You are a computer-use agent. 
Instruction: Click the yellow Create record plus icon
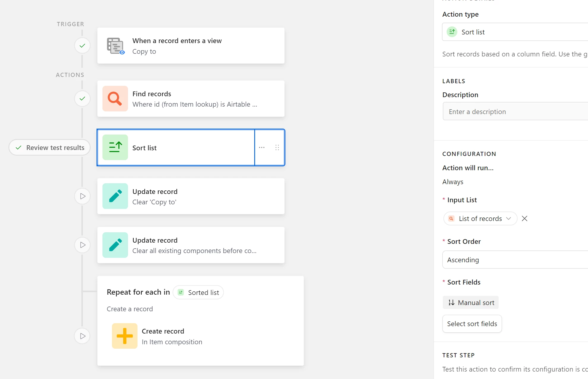click(124, 336)
